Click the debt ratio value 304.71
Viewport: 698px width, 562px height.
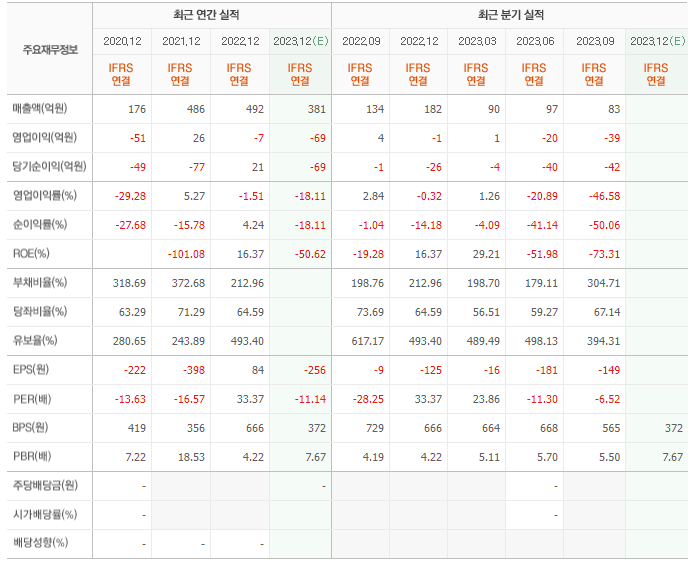(x=604, y=283)
